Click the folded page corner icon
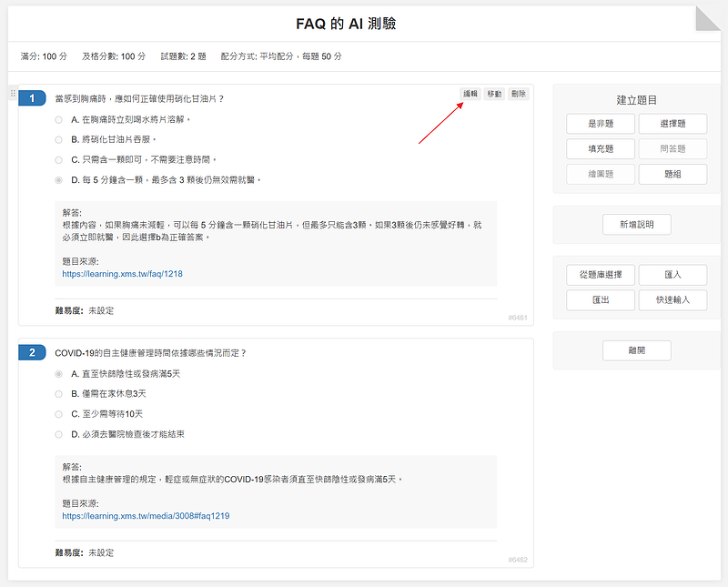Viewport: 728px width, 587px height. pyautogui.click(x=707, y=19)
